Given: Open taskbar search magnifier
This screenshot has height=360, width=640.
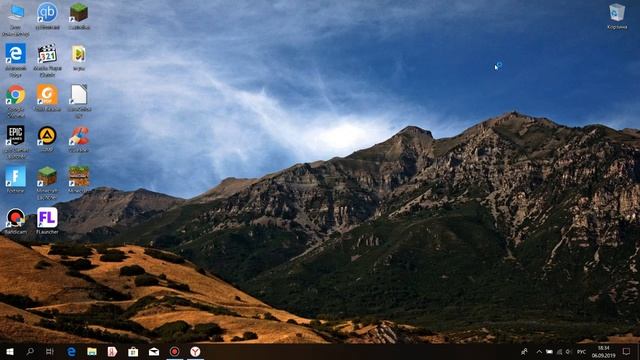Looking at the screenshot, I should [x=30, y=351].
